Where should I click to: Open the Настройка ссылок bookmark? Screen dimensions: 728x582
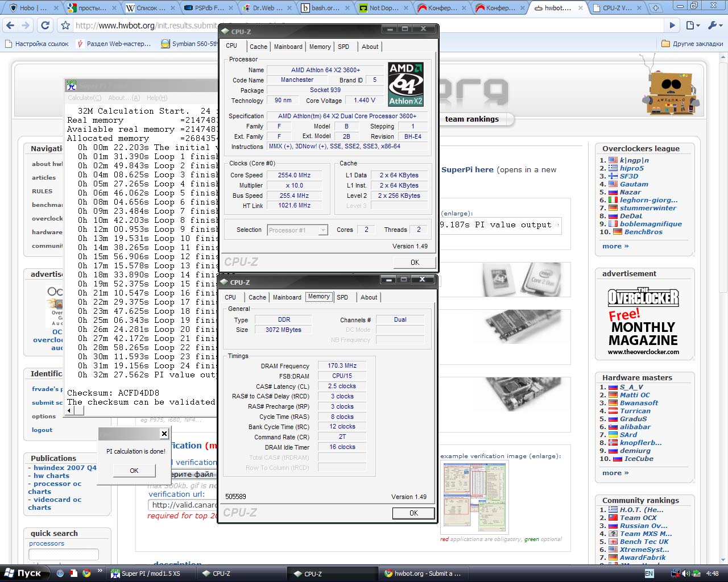[36, 44]
